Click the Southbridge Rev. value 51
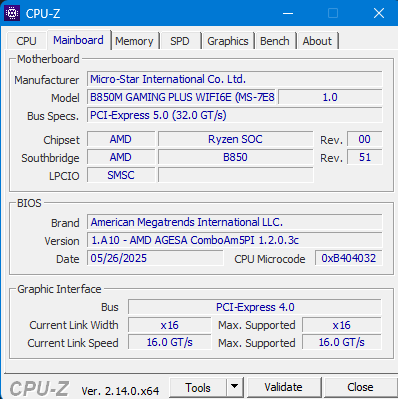Viewport: 398px width, 399px height. 365,157
